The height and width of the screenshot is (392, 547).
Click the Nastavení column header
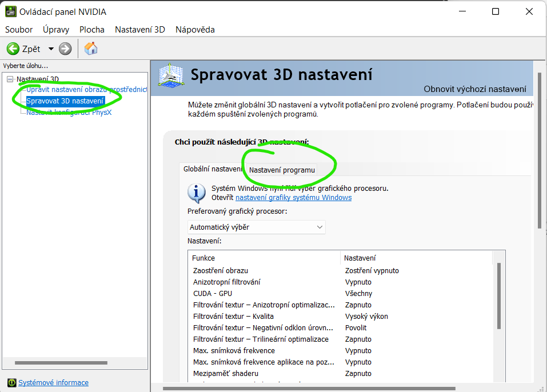click(416, 258)
